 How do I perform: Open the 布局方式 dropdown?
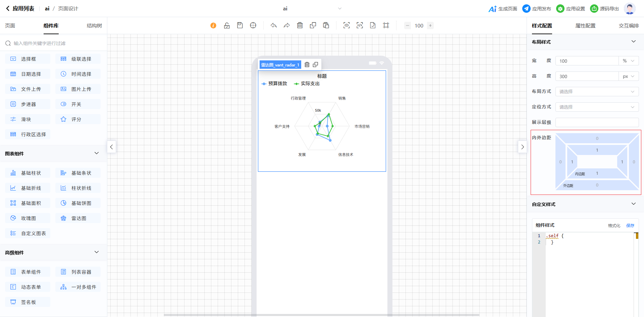tap(597, 92)
